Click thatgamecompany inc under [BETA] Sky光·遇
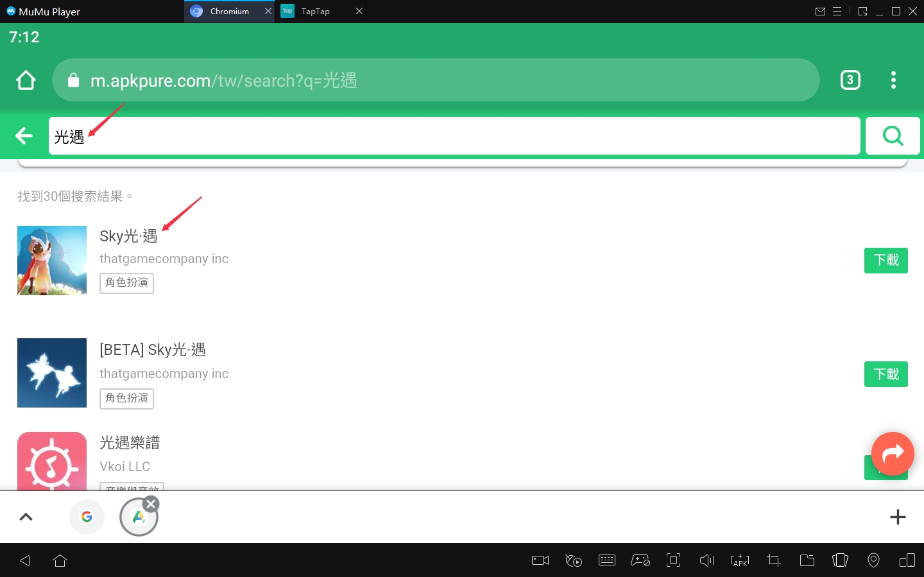The image size is (924, 577). click(x=164, y=374)
